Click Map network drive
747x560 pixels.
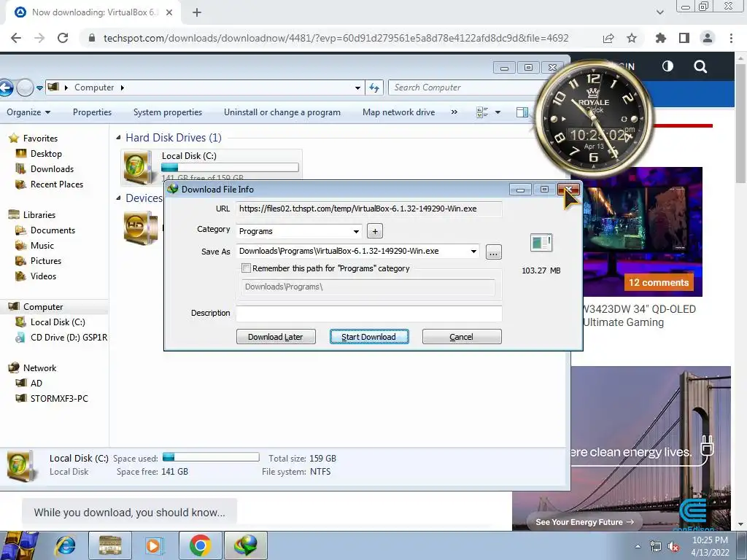(399, 112)
